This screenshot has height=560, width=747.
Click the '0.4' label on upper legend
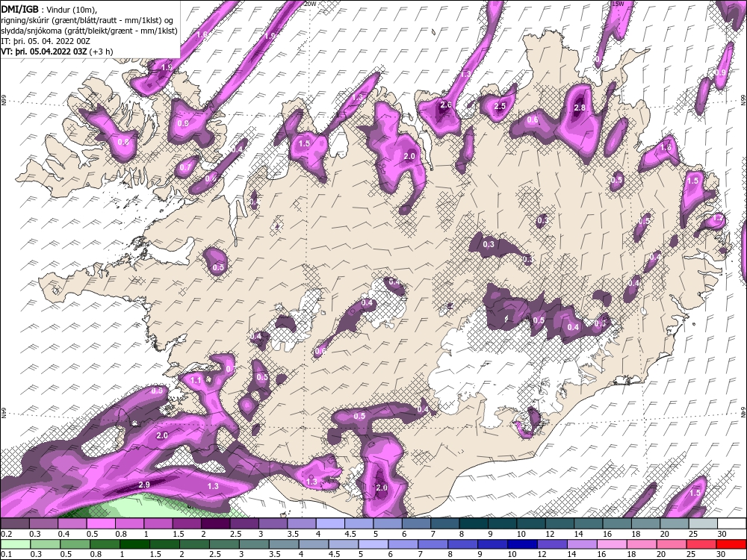(x=63, y=535)
